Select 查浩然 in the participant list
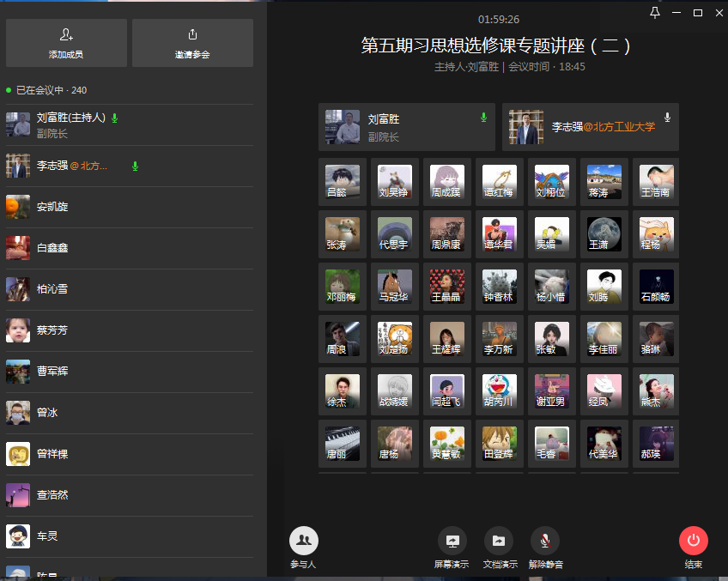Viewport: 728px width, 581px height. point(52,495)
